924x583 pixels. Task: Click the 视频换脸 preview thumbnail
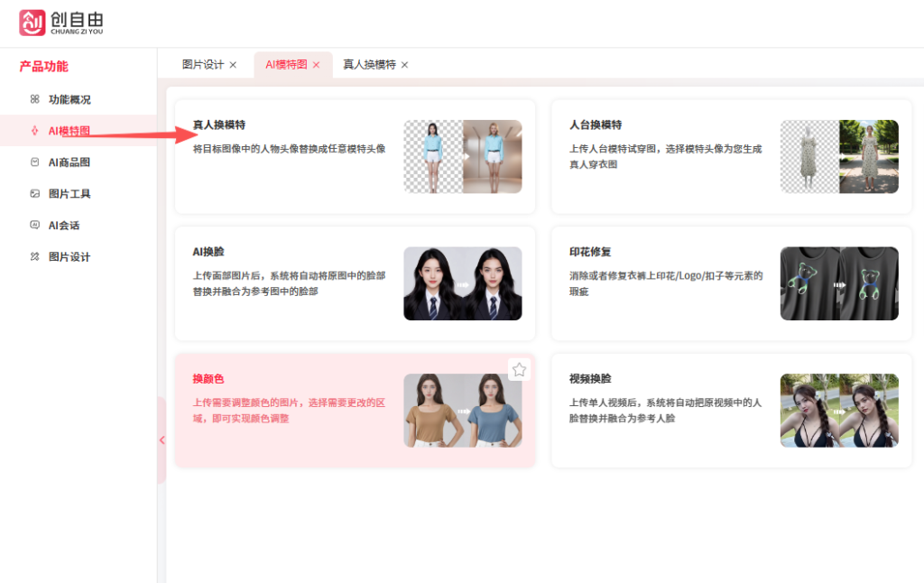(838, 410)
